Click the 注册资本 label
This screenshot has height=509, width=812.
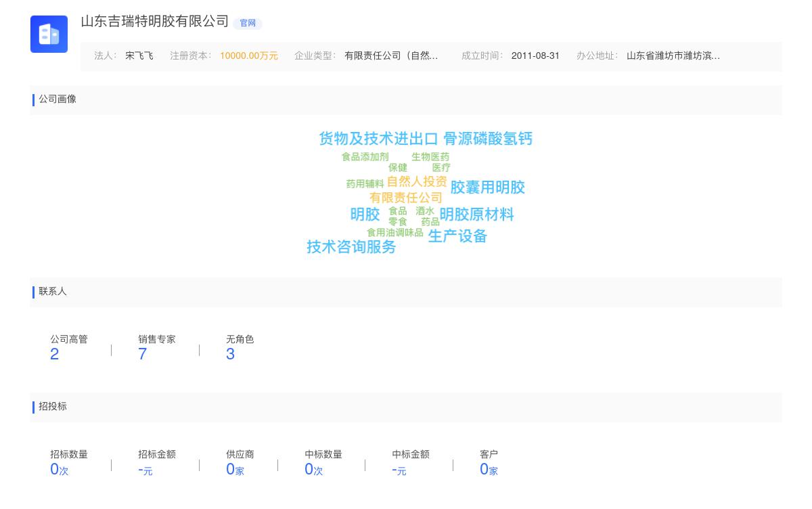(190, 56)
